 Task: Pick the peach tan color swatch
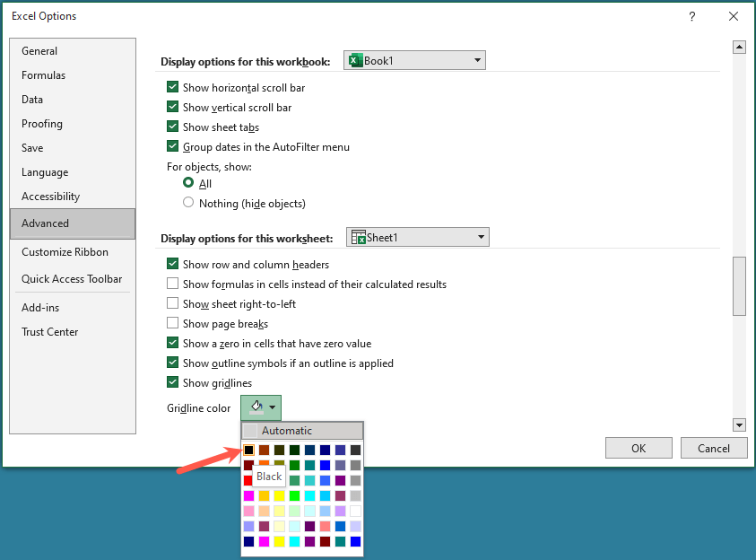265,511
